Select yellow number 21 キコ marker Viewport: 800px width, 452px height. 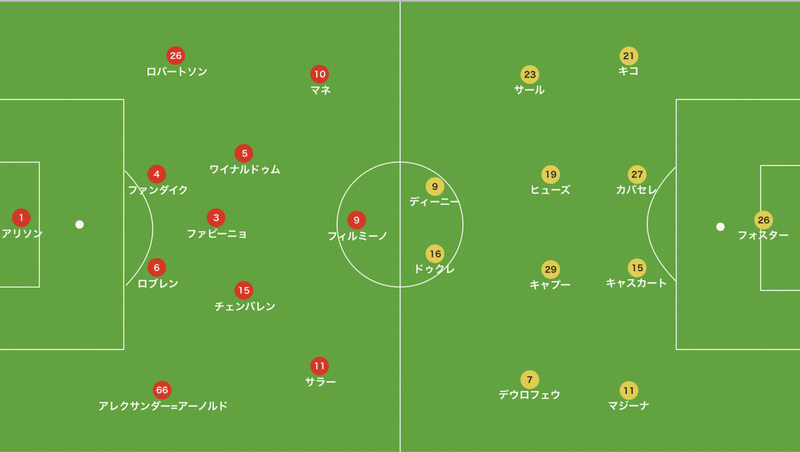pyautogui.click(x=629, y=56)
